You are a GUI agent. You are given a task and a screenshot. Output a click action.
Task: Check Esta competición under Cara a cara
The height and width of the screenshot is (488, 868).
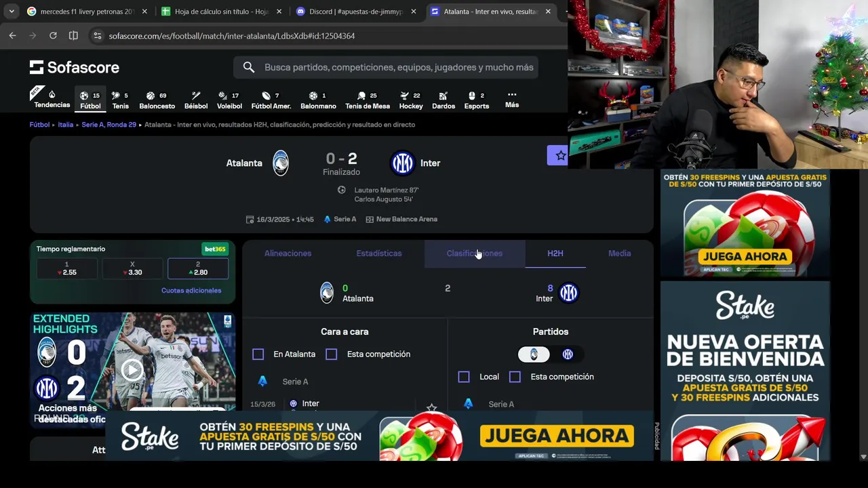pos(331,354)
